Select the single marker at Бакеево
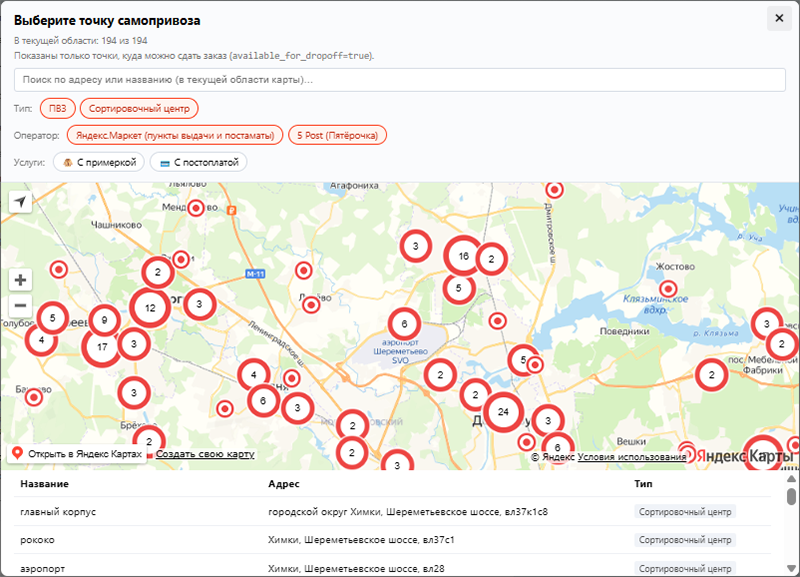The width and height of the screenshot is (800, 577). [34, 397]
